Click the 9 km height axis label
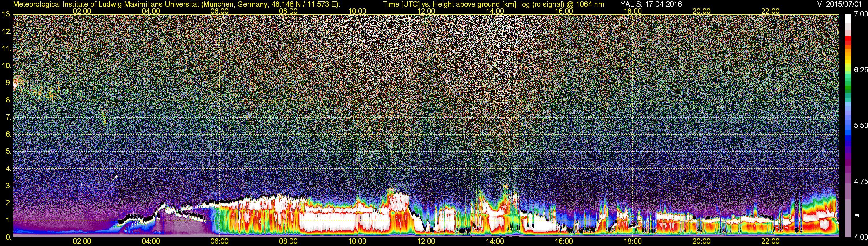 click(8, 83)
